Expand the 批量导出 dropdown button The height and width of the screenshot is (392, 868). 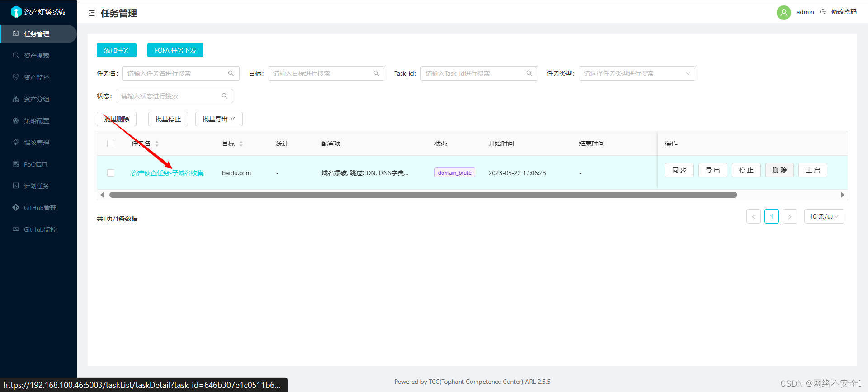coord(219,119)
